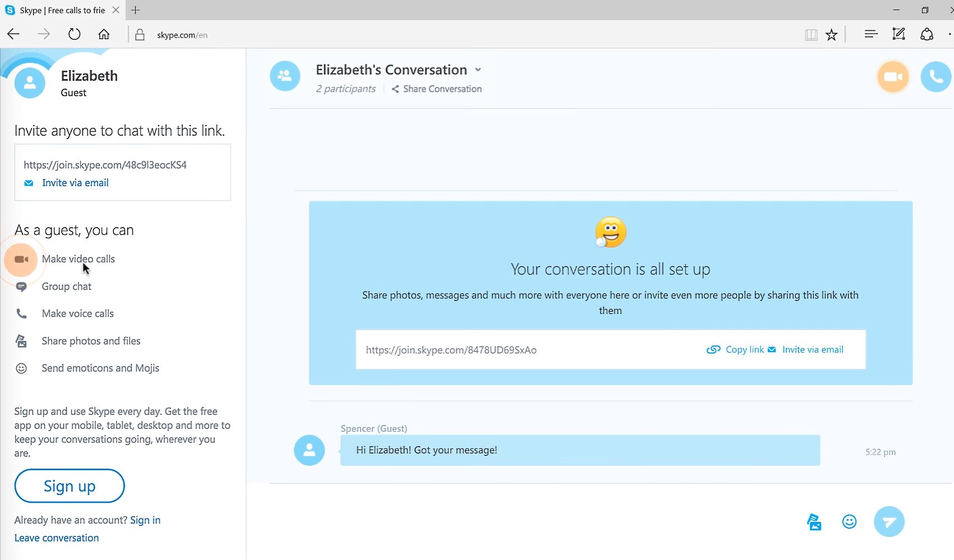Image resolution: width=954 pixels, height=560 pixels.
Task: Click Invite via email in sidebar
Action: pos(75,183)
